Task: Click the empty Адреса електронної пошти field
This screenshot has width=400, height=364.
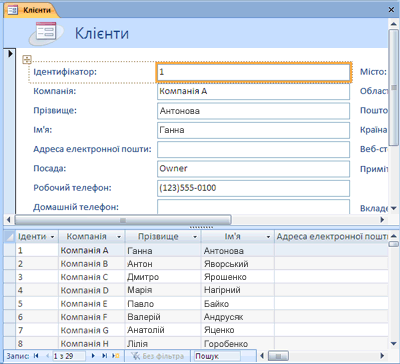Action: pos(253,149)
